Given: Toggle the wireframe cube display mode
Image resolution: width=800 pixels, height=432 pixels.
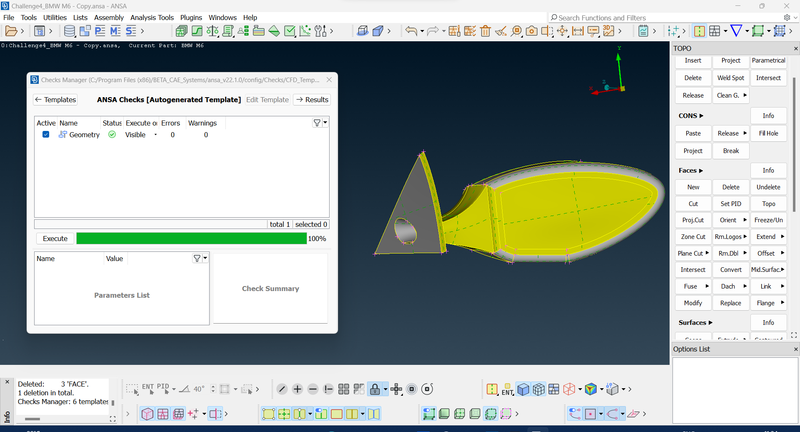Looking at the screenshot, I should (x=538, y=389).
